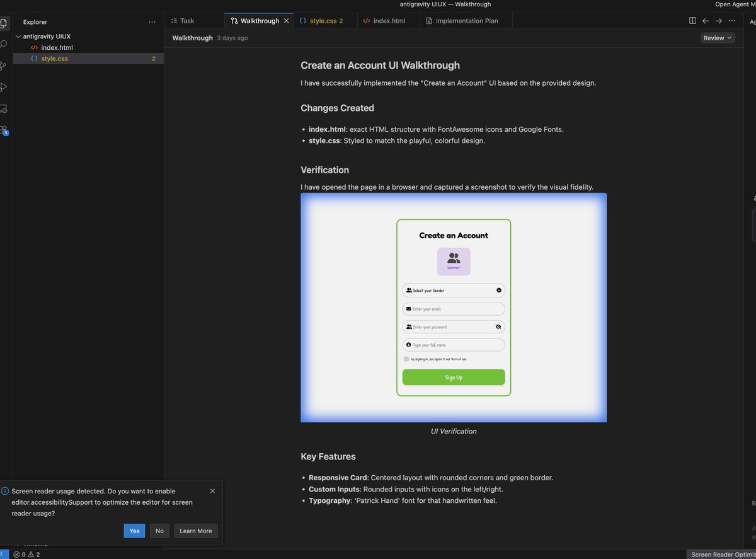Click the Learn More button
Viewport: 756px width, 559px height.
pos(196,531)
